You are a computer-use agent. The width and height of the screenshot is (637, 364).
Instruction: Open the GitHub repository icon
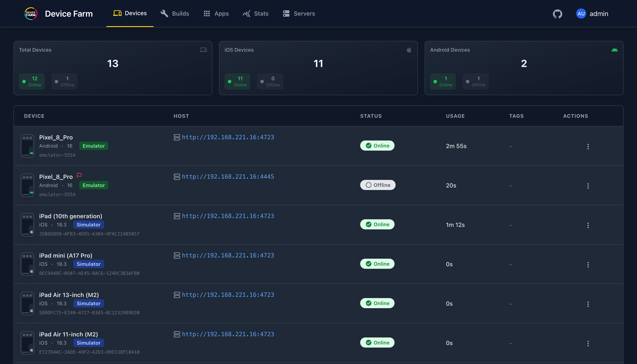[x=557, y=14]
